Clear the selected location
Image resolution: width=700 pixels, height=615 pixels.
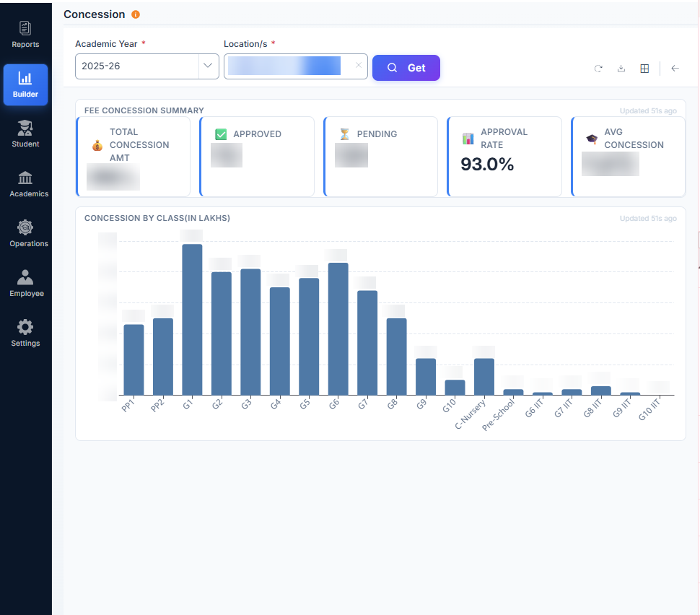click(x=359, y=65)
